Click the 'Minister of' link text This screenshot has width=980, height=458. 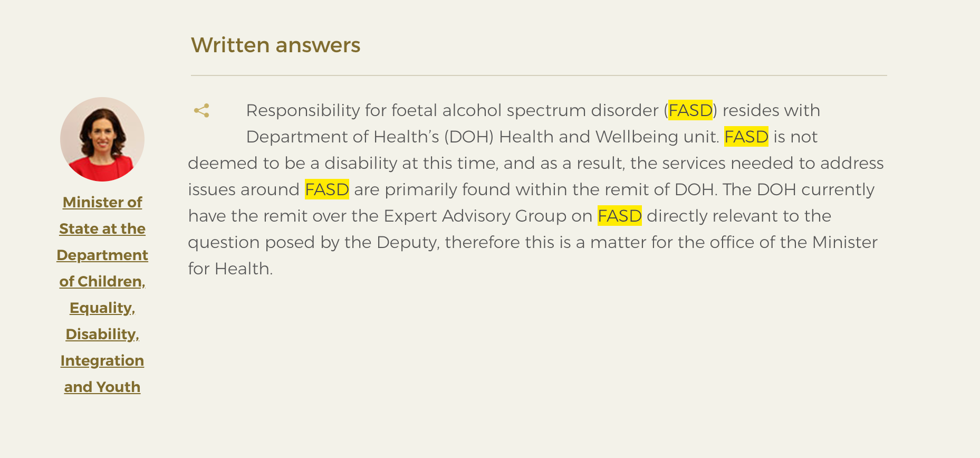click(x=102, y=202)
